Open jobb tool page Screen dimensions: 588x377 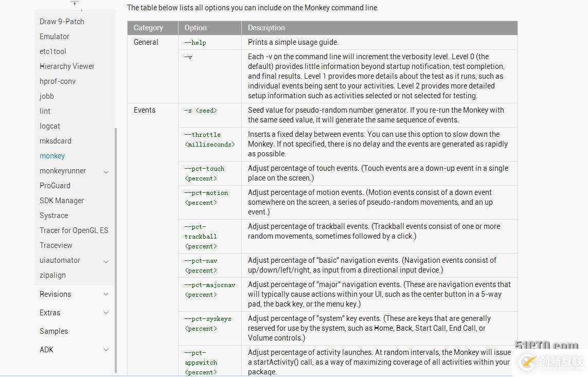pos(47,96)
